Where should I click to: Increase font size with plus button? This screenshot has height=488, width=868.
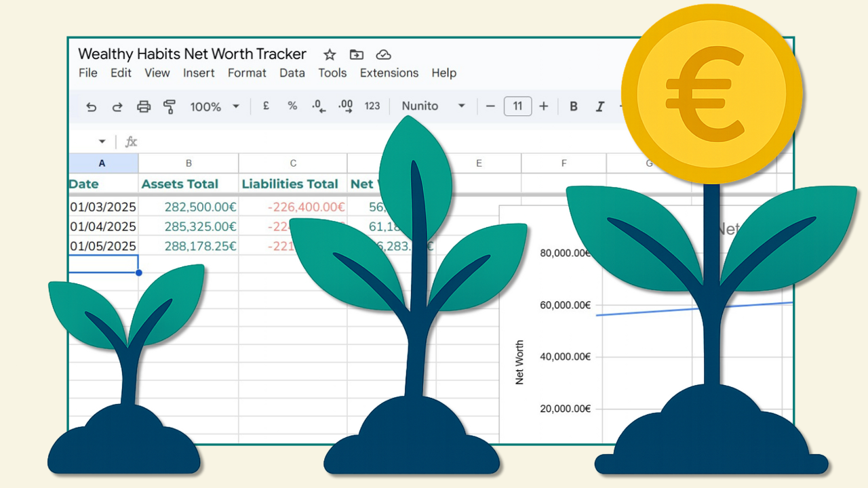point(543,106)
